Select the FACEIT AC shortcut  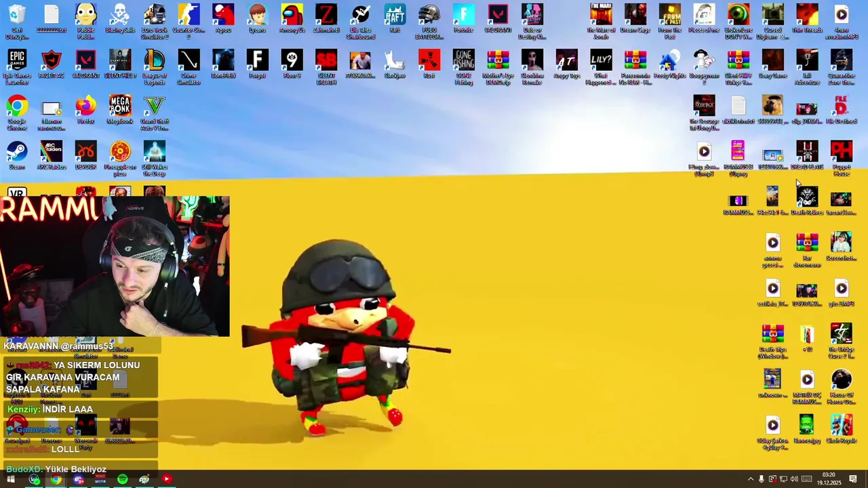pos(52,64)
